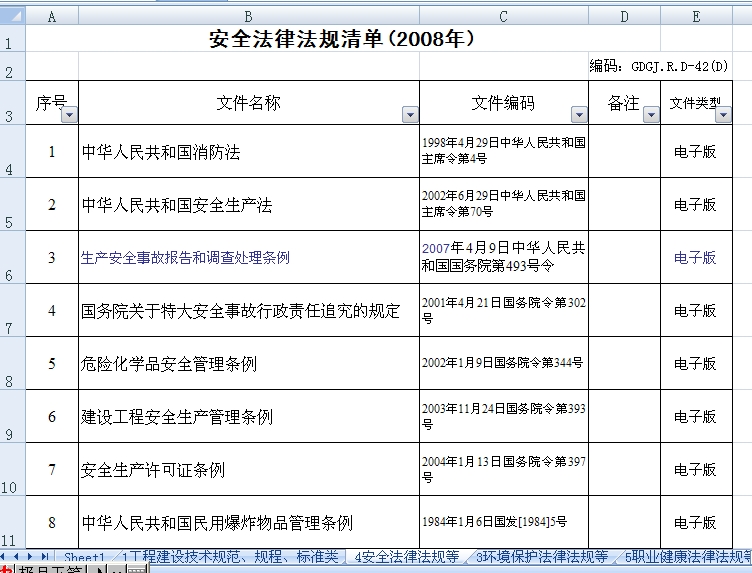Select the serial number 8 cell
Image resolution: width=752 pixels, height=573 pixels.
tap(52, 522)
